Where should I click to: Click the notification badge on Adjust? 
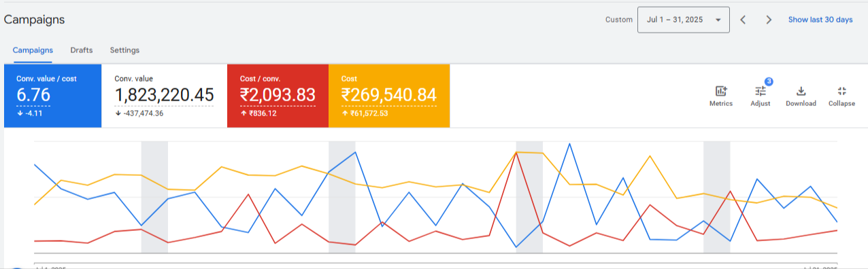769,82
